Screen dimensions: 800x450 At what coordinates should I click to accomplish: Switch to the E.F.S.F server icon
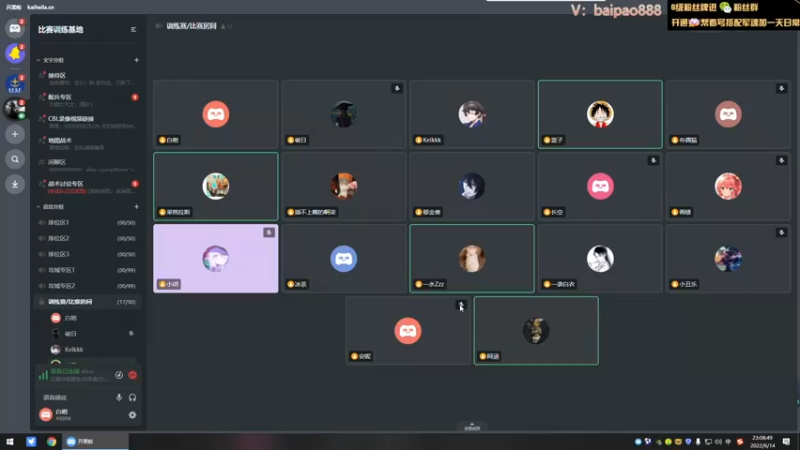coord(15,84)
